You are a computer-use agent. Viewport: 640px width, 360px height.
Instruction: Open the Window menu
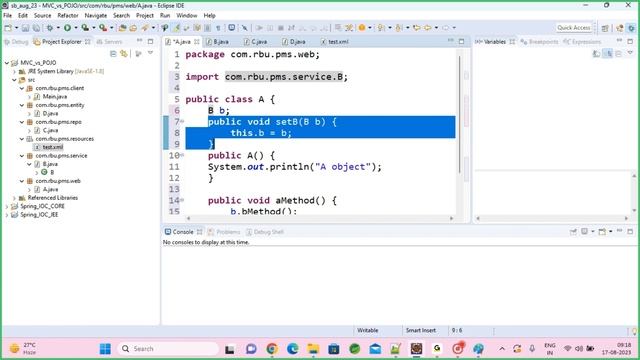187,16
